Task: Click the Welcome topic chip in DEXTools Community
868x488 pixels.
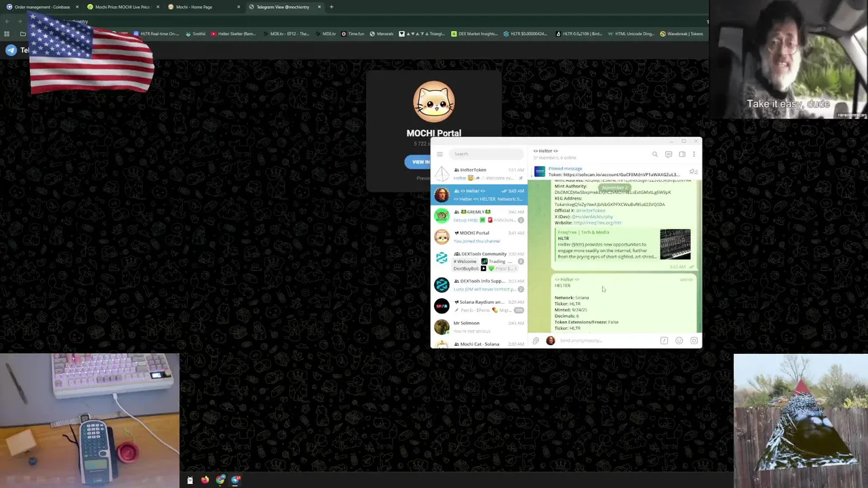Action: click(x=465, y=261)
